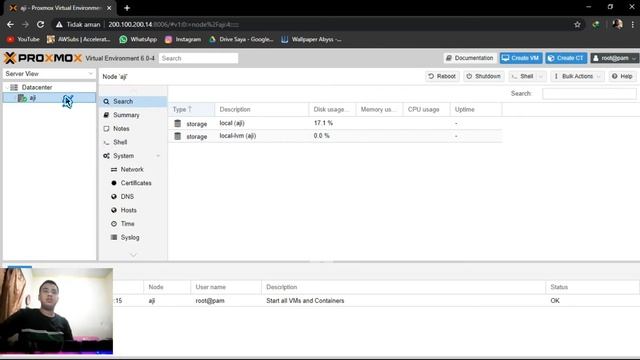Sort by the Type column header

(191, 109)
